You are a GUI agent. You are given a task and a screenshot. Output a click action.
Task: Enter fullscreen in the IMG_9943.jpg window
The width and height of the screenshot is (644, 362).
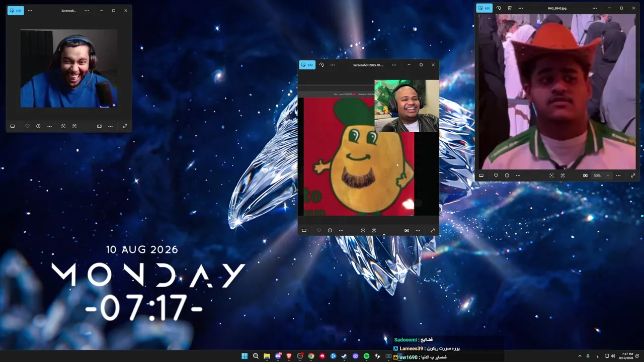(x=633, y=175)
